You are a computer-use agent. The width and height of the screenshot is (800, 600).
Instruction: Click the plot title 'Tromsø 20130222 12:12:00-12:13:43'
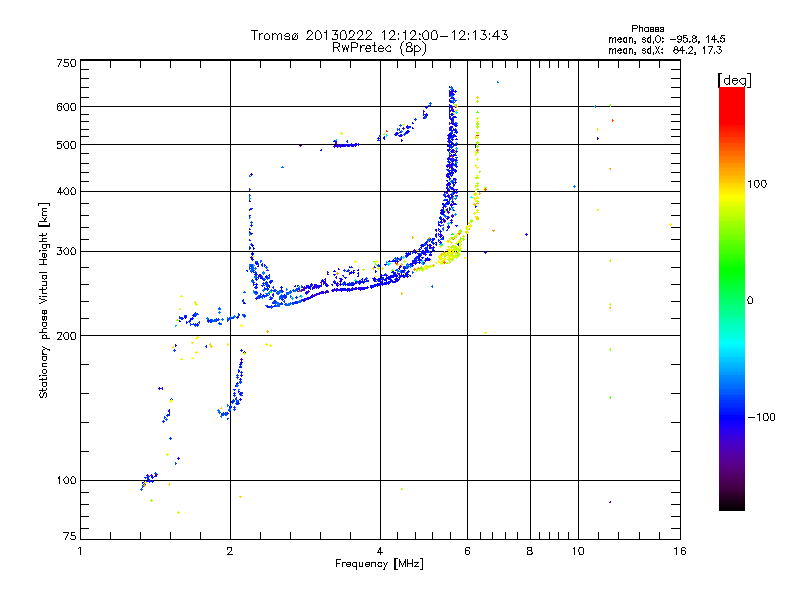point(379,35)
